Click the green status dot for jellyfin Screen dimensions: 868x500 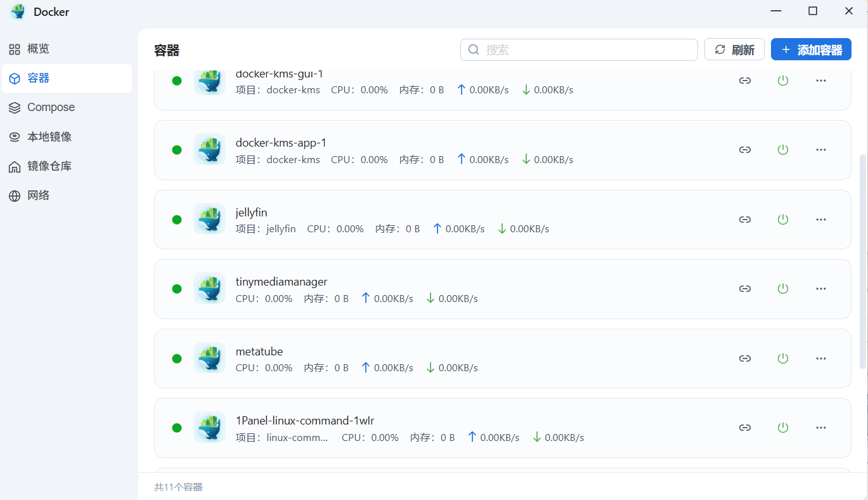pyautogui.click(x=177, y=220)
